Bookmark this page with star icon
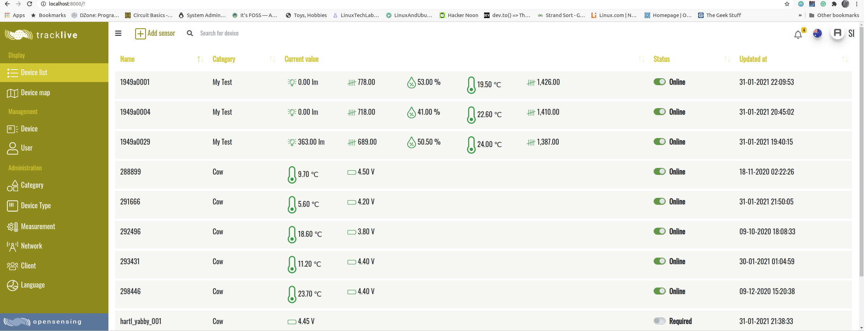Viewport: 868px width, 331px height. 787,4
